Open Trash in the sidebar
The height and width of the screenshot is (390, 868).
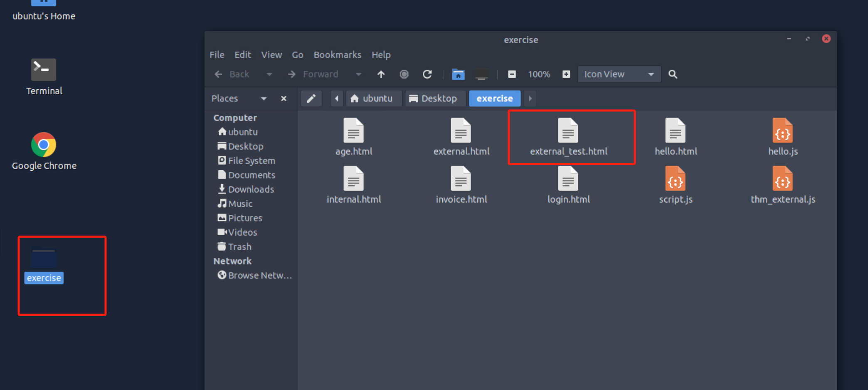[234, 247]
